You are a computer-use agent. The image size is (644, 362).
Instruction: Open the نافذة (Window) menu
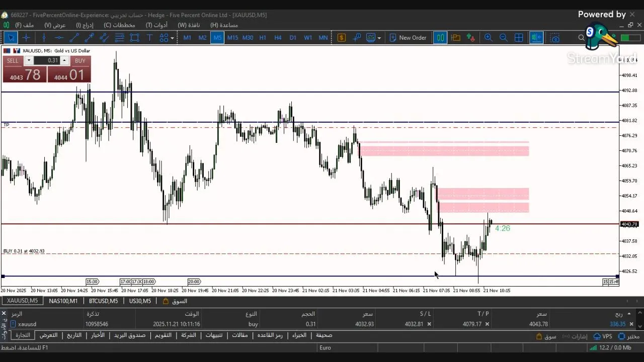[189, 25]
